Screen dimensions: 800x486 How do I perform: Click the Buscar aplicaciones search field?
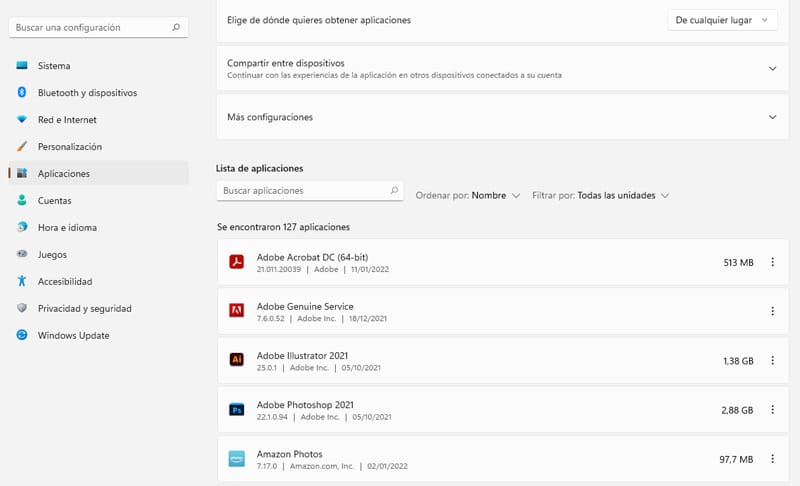pos(310,190)
